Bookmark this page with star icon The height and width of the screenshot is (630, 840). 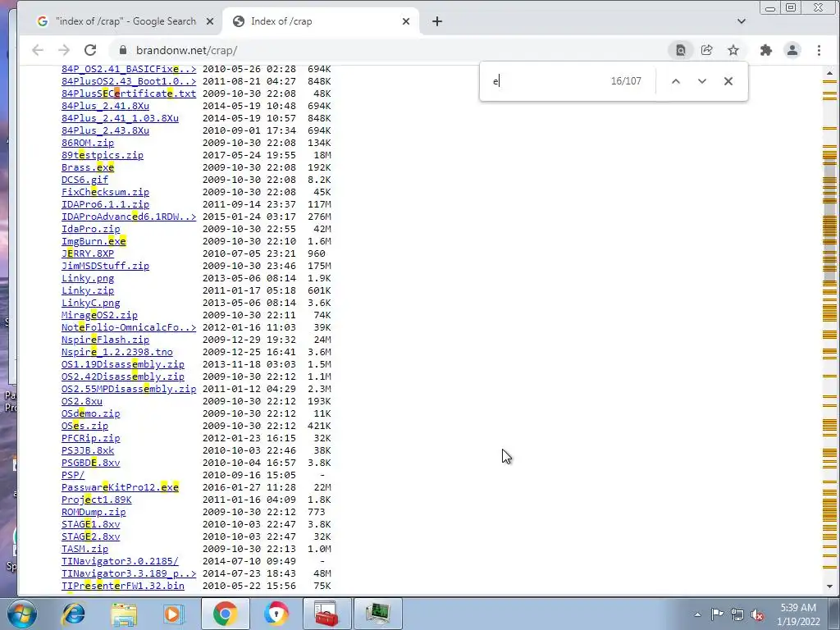point(733,50)
